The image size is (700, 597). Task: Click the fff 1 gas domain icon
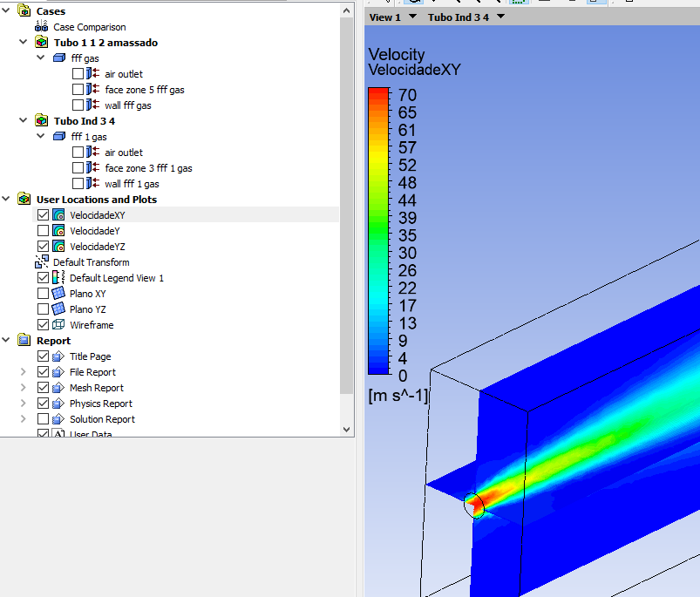pyautogui.click(x=58, y=137)
